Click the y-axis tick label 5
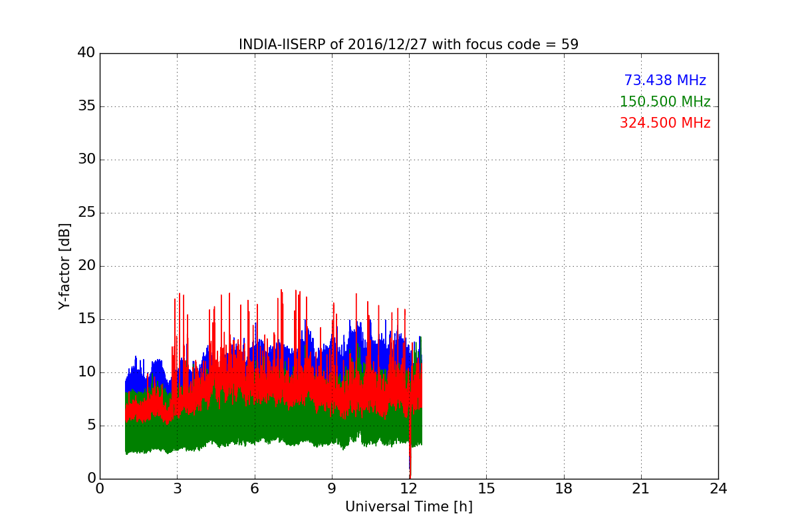Viewport: 798px width, 532px height. click(x=91, y=426)
